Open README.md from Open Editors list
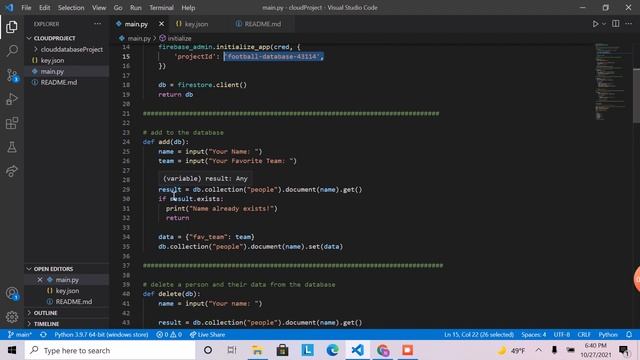Image resolution: width=640 pixels, height=360 pixels. tap(73, 302)
